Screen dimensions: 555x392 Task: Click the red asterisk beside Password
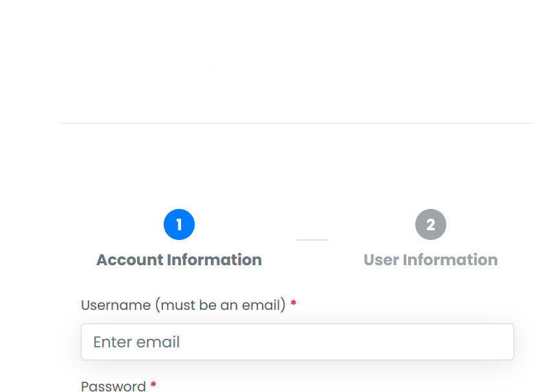[x=153, y=386]
